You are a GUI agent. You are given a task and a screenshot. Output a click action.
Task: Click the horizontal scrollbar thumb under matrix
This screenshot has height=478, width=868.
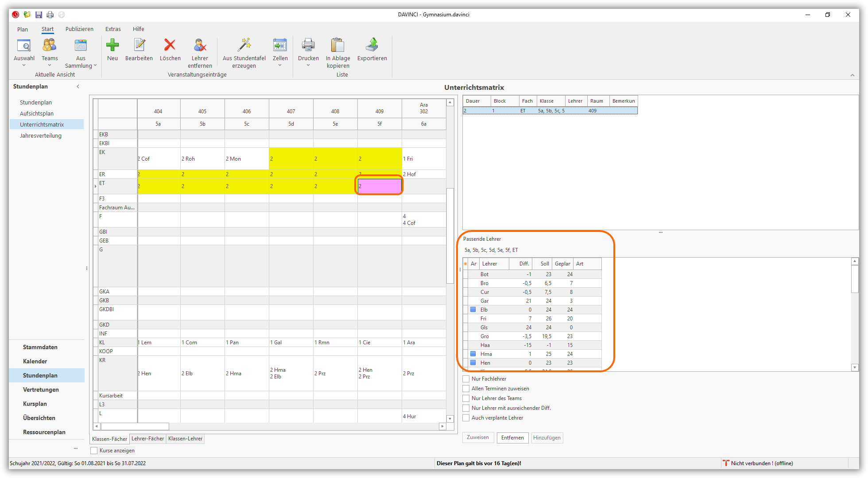(135, 426)
